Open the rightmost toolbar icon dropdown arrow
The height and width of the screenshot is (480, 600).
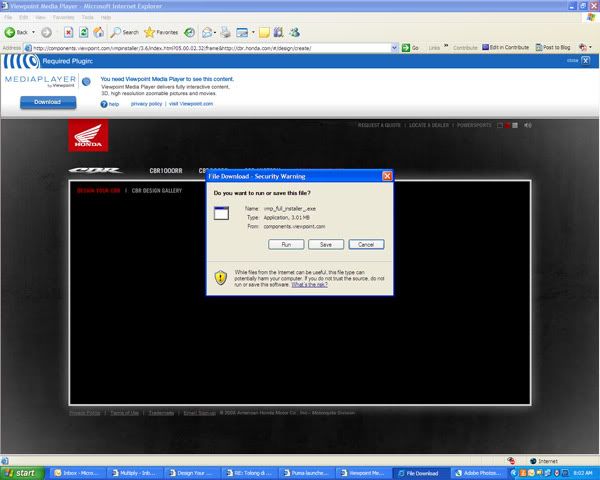tap(590, 47)
